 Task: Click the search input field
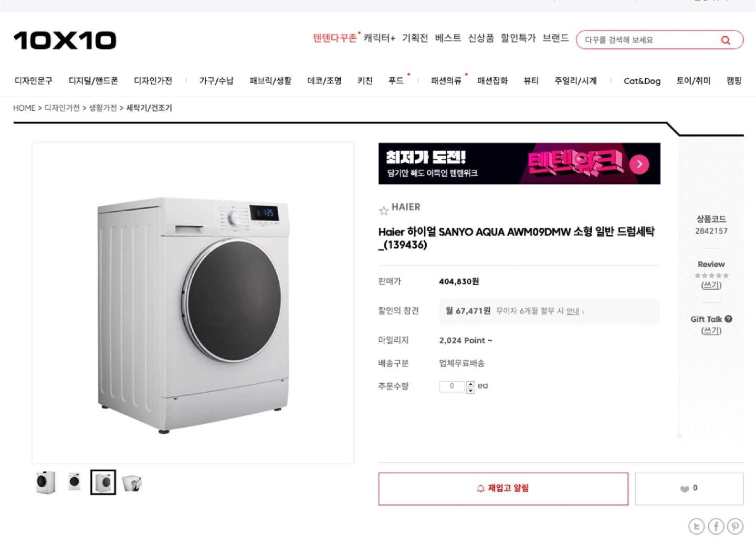(x=648, y=40)
